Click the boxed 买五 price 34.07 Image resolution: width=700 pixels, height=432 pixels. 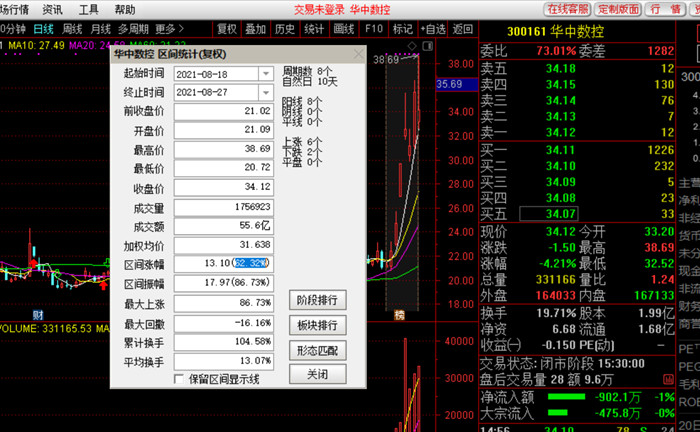point(549,214)
